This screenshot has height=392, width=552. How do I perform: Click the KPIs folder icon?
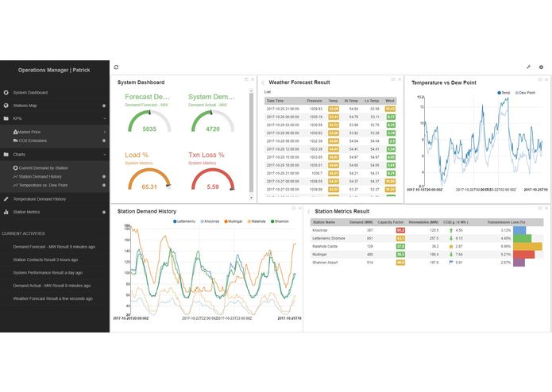[x=6, y=118]
